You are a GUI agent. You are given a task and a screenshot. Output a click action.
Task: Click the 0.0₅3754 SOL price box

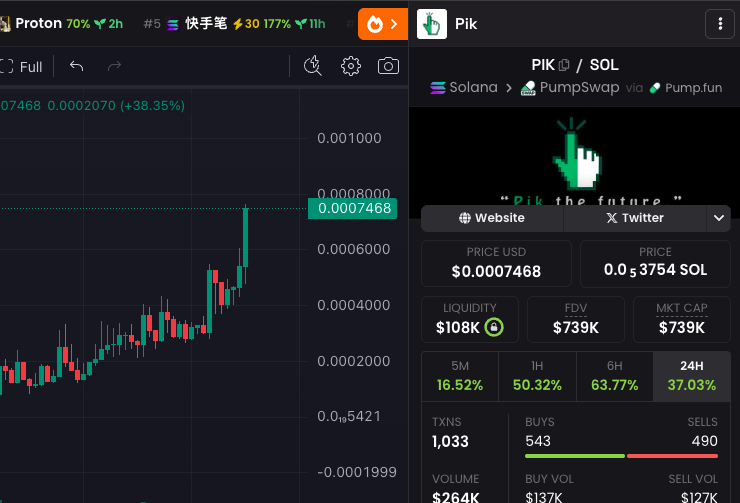coord(655,263)
